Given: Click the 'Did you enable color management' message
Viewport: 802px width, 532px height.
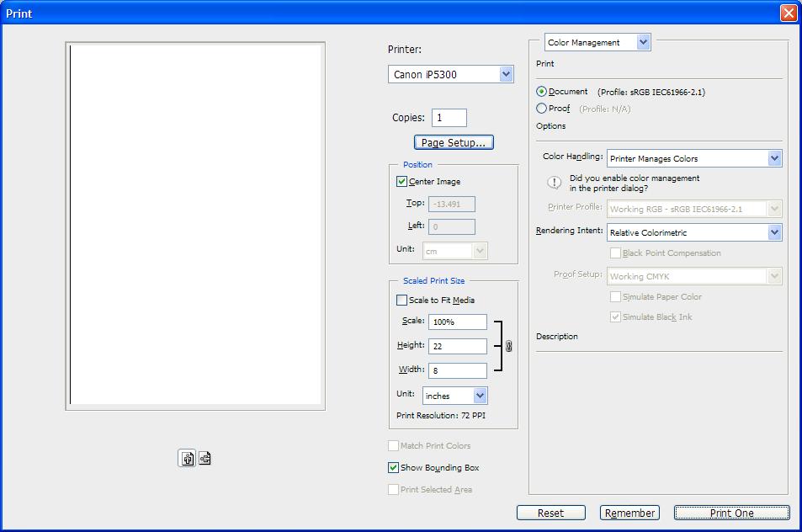Looking at the screenshot, I should tap(635, 184).
